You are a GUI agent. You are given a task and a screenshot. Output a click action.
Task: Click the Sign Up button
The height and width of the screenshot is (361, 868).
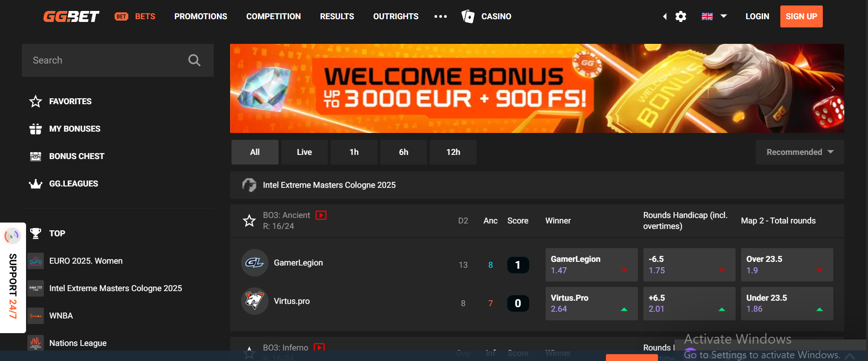tap(801, 16)
